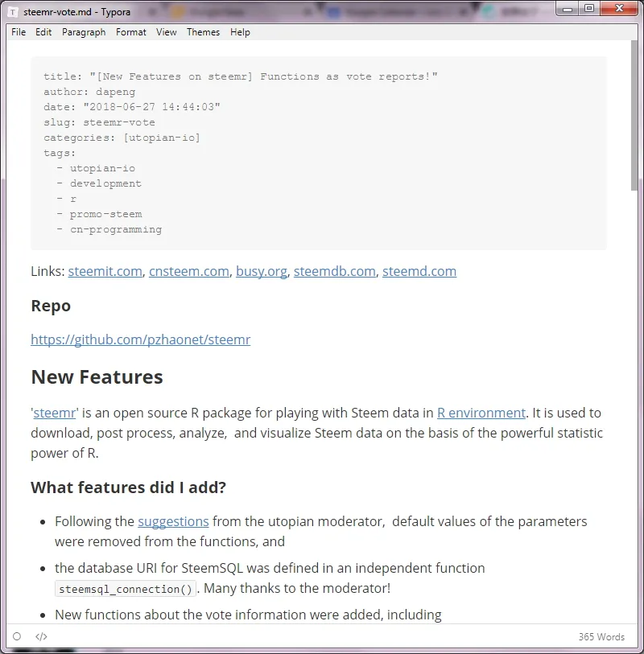Click the title line in YAML front matter
This screenshot has height=654, width=644.
(x=241, y=76)
